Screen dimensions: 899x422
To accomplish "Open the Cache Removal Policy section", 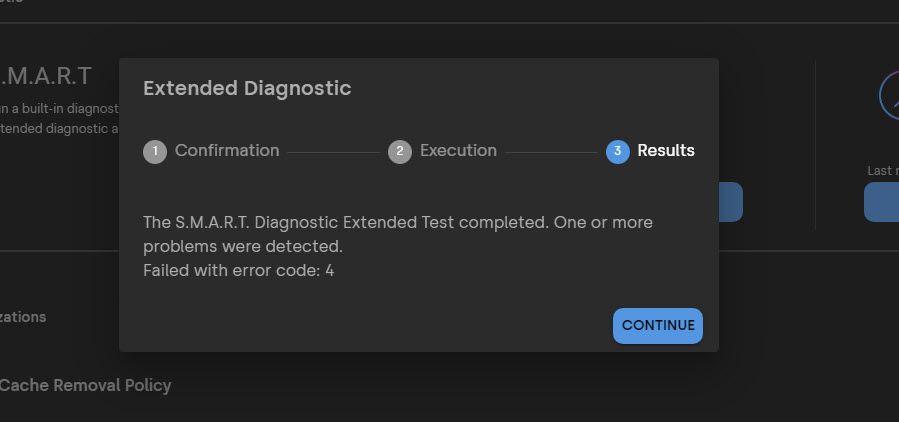I will point(85,385).
